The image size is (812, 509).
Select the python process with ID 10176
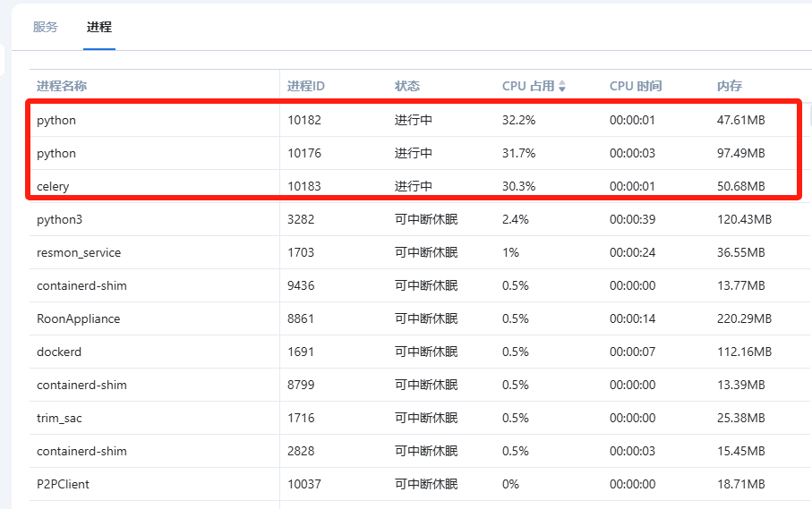[x=56, y=153]
